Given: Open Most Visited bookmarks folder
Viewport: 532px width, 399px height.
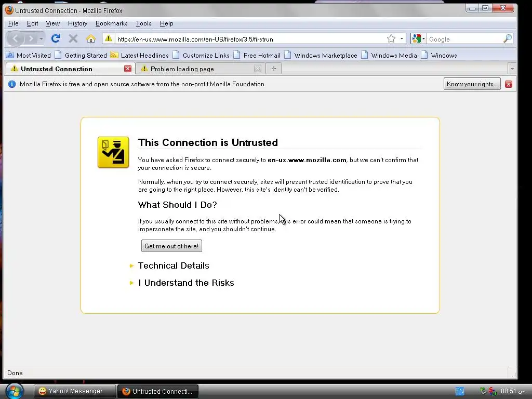Looking at the screenshot, I should tap(29, 55).
